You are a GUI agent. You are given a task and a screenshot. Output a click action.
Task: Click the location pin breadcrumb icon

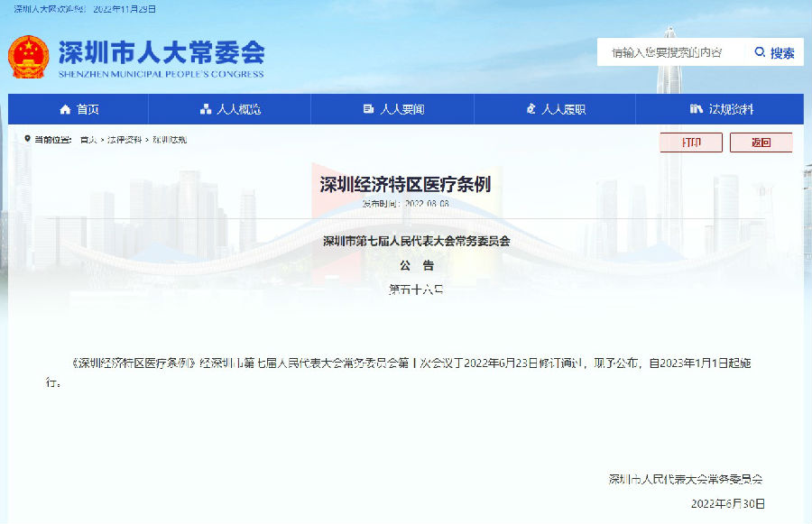(x=26, y=140)
